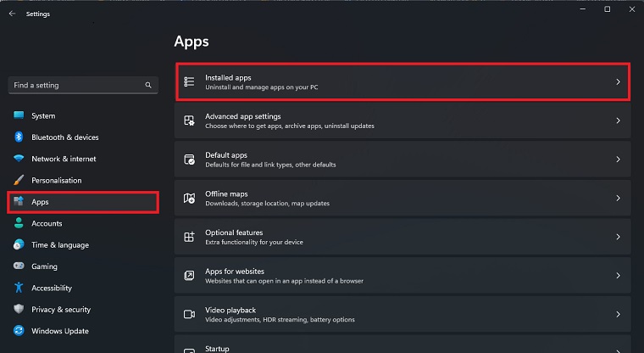Click the Gaming sidebar icon
Image resolution: width=644 pixels, height=353 pixels.
19,266
